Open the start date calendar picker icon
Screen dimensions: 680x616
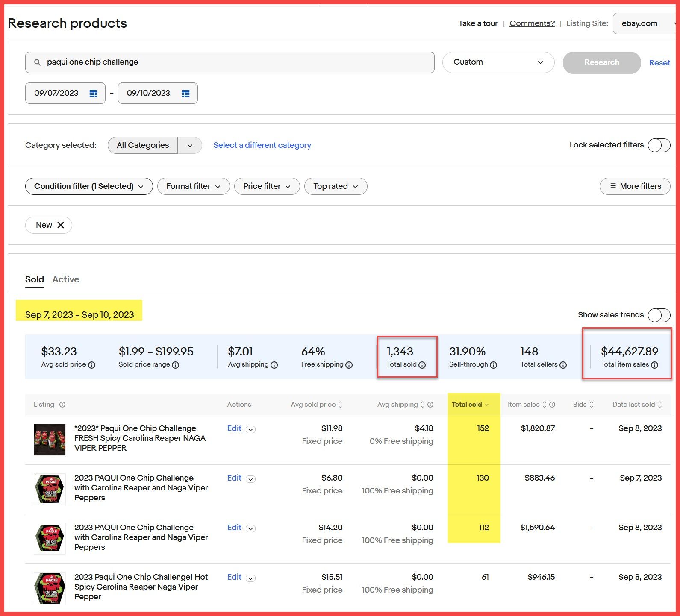[x=93, y=94]
